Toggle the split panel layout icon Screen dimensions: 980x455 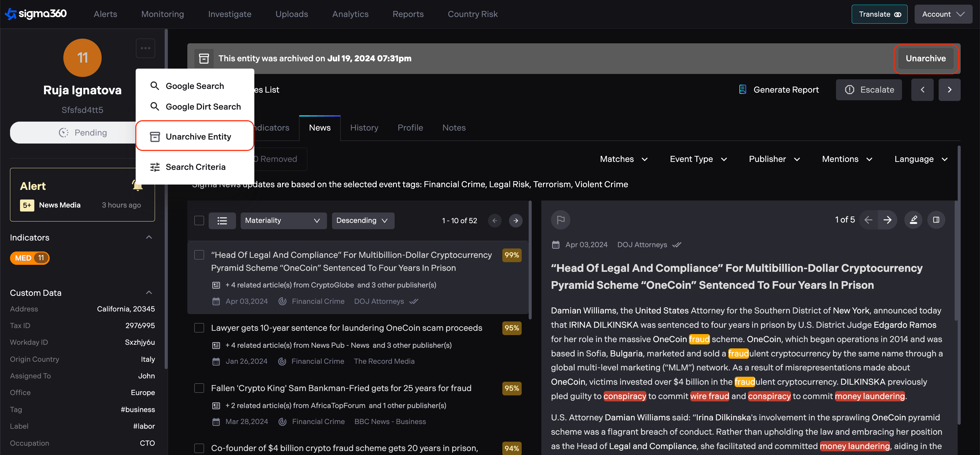[936, 220]
